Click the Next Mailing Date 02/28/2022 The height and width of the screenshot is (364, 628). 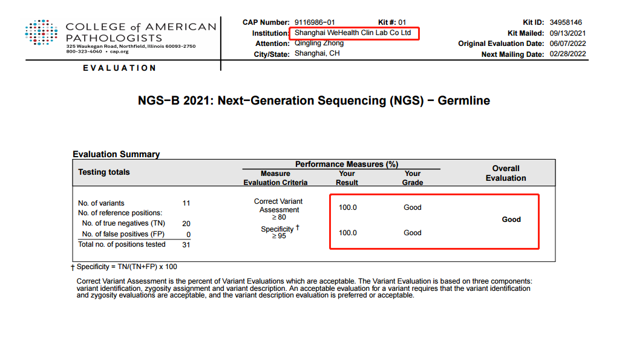click(x=569, y=54)
